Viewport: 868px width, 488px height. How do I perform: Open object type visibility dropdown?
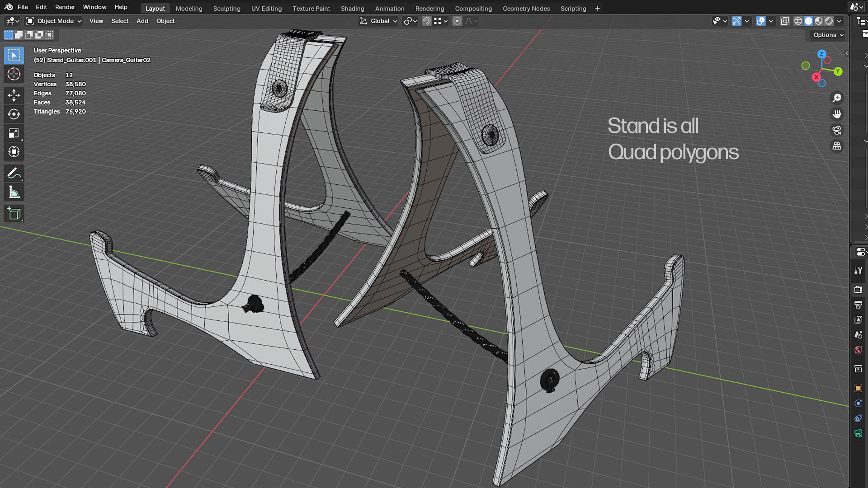(720, 21)
